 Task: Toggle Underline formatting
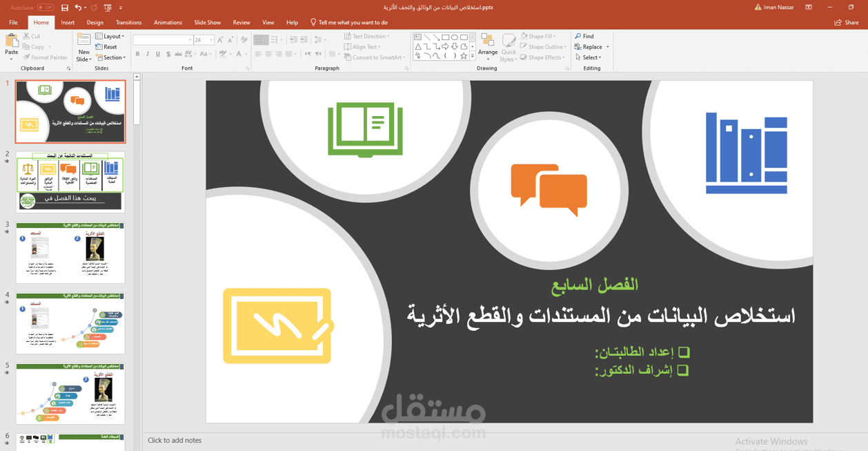158,54
